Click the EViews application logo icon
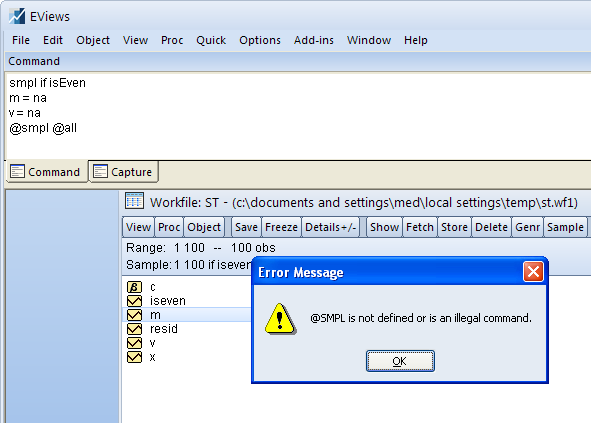The width and height of the screenshot is (591, 423). coord(17,16)
